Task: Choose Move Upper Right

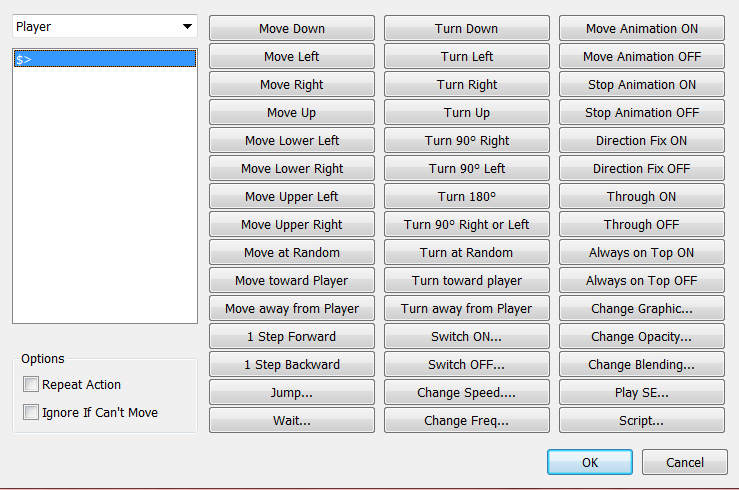Action: pos(292,224)
